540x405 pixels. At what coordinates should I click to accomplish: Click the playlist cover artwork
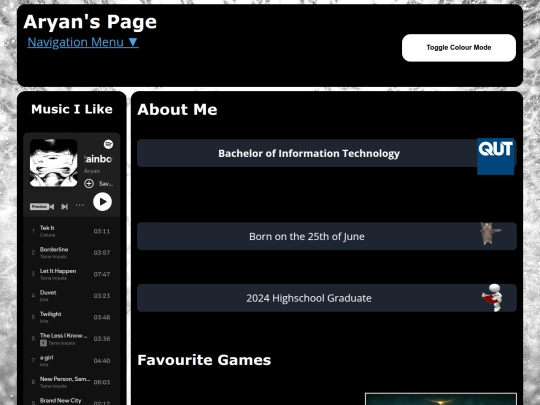coord(53,163)
